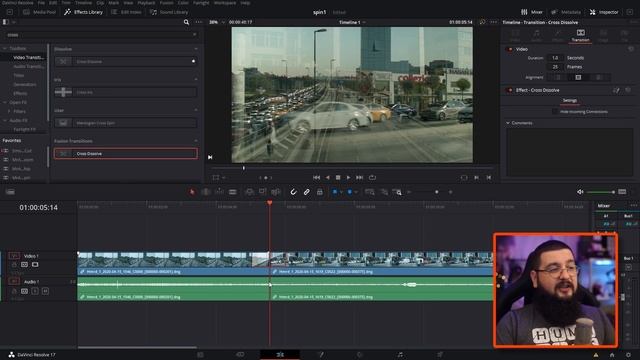Switch to the Fairlight page icon
The image size is (640, 360).
tap(400, 355)
